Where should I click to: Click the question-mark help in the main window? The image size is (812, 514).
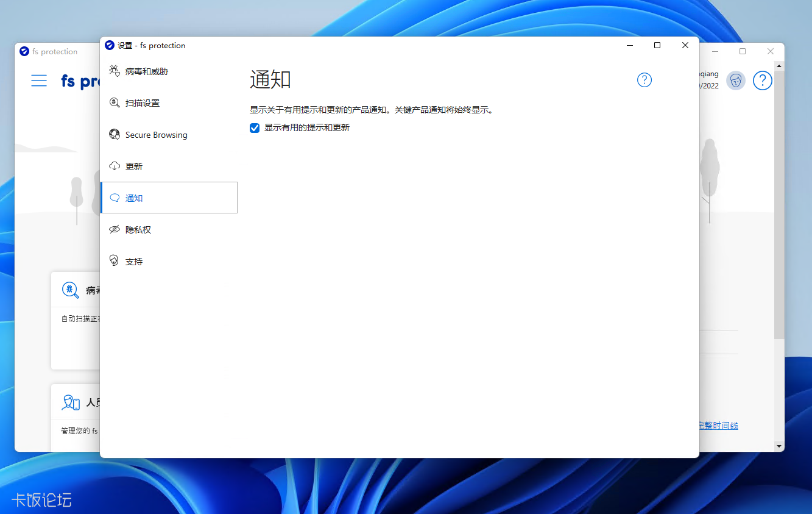(762, 80)
